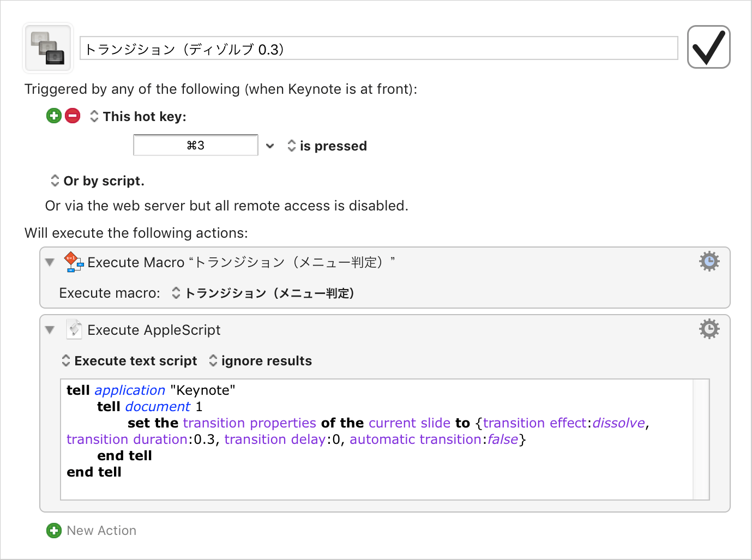Remove the hot key trigger with red minus
Viewport: 752px width, 560px height.
pos(73,116)
